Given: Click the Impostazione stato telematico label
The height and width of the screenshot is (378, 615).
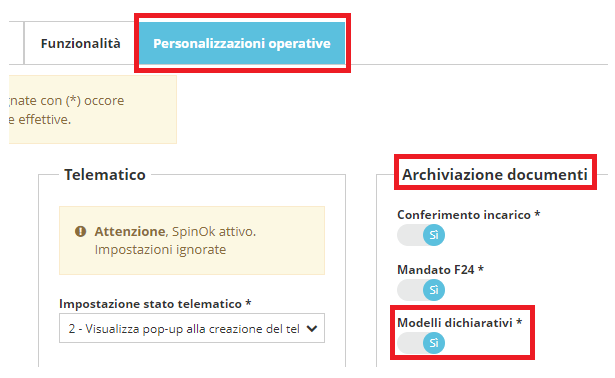Looking at the screenshot, I should [x=155, y=304].
